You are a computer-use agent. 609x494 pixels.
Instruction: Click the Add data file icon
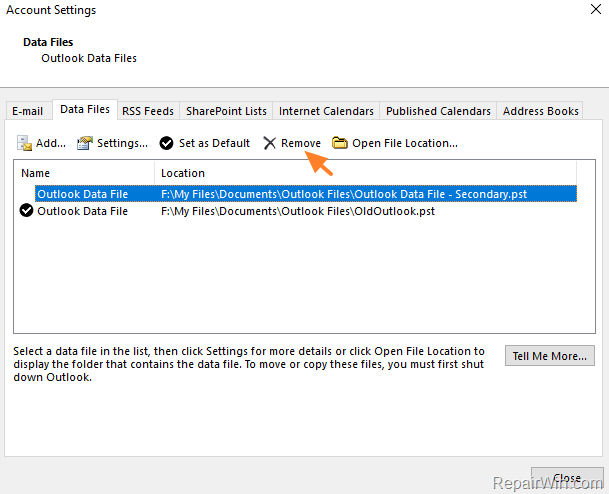pyautogui.click(x=25, y=143)
